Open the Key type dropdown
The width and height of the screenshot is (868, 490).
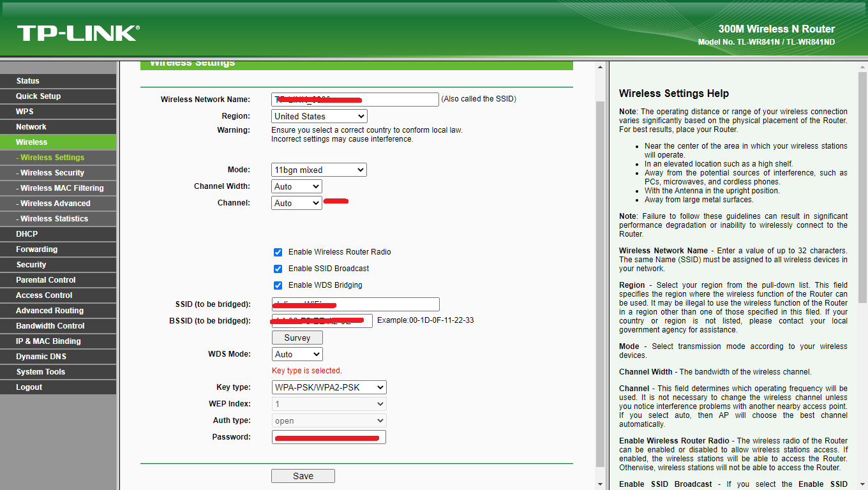pos(329,387)
